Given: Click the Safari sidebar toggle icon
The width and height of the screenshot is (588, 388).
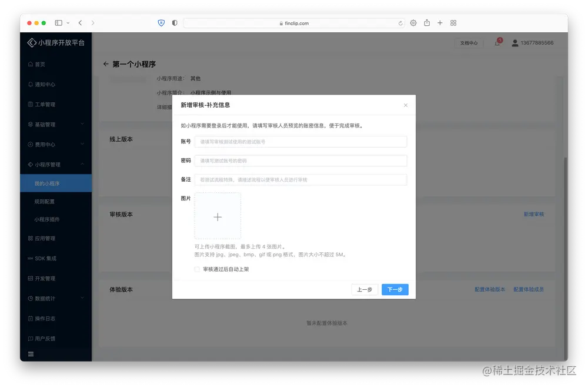Looking at the screenshot, I should (x=58, y=23).
